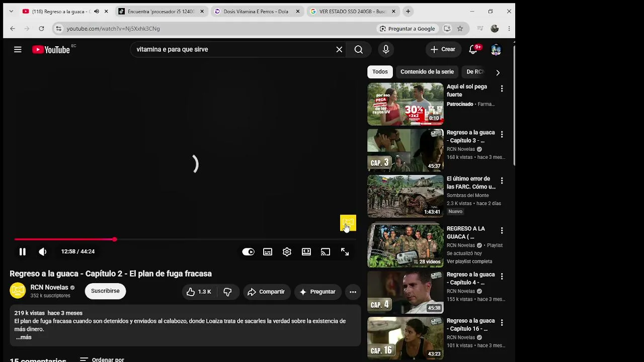The height and width of the screenshot is (362, 644).
Task: Open the 28 videos playlist thumbnail
Action: [x=406, y=246]
